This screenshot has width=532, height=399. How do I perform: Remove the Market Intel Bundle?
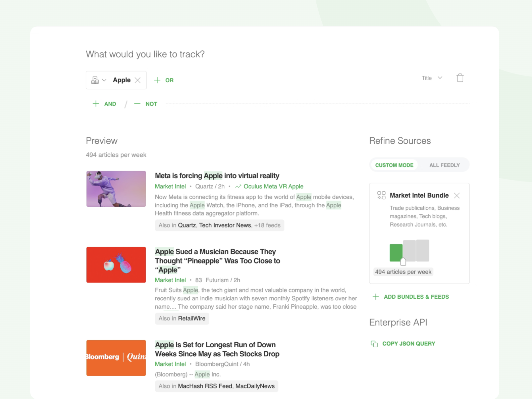point(457,195)
